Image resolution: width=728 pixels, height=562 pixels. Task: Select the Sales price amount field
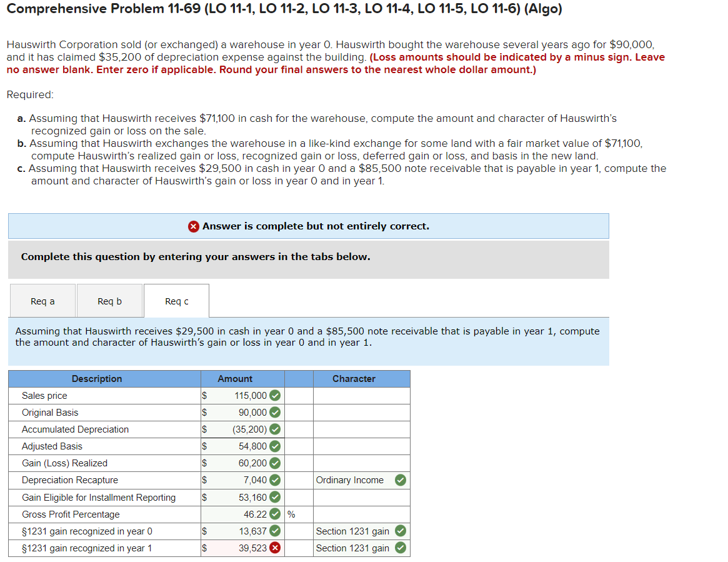tap(244, 396)
